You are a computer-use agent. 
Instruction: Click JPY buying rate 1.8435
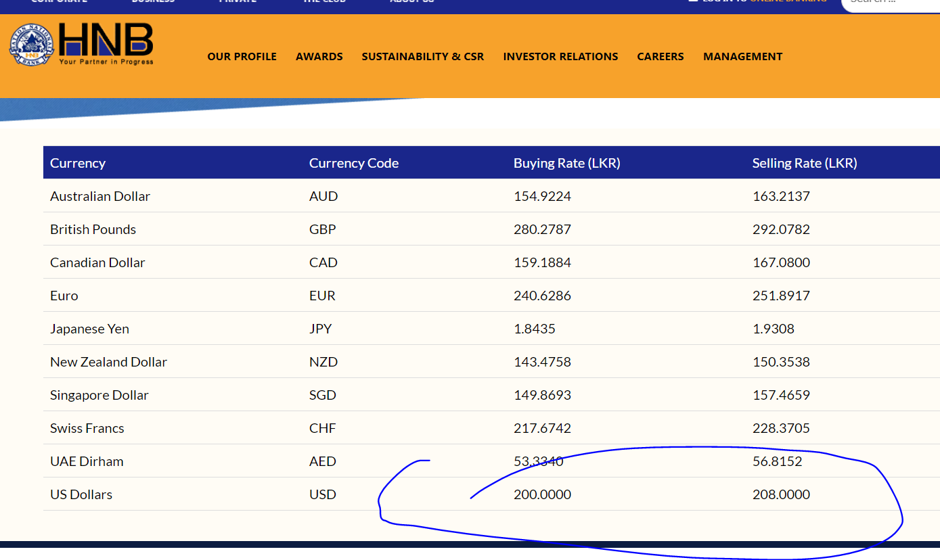coord(535,329)
